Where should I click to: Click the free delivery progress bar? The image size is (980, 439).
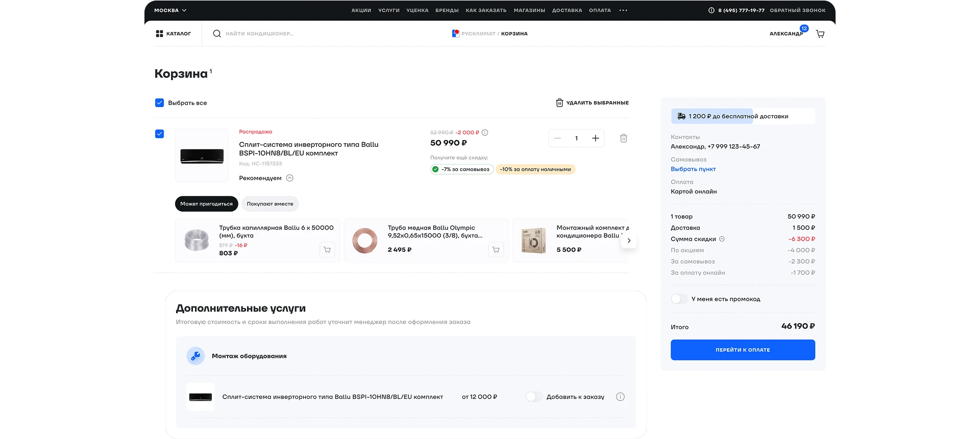743,116
